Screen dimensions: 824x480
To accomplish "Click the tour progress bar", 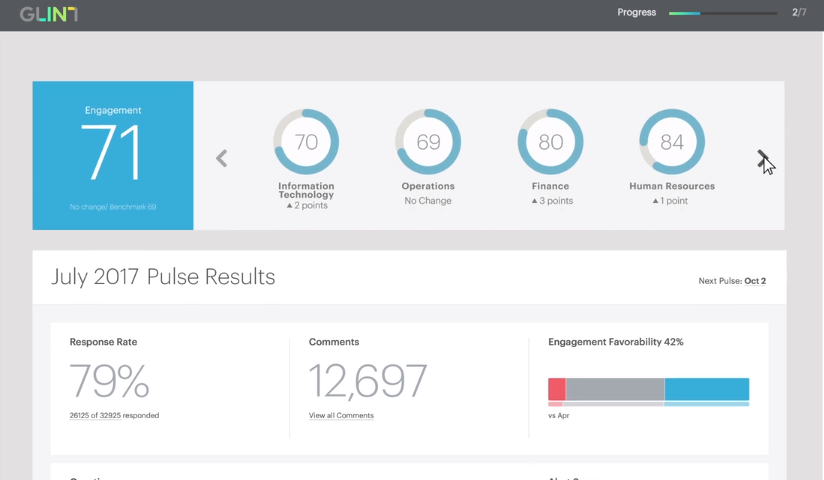I will click(x=722, y=13).
